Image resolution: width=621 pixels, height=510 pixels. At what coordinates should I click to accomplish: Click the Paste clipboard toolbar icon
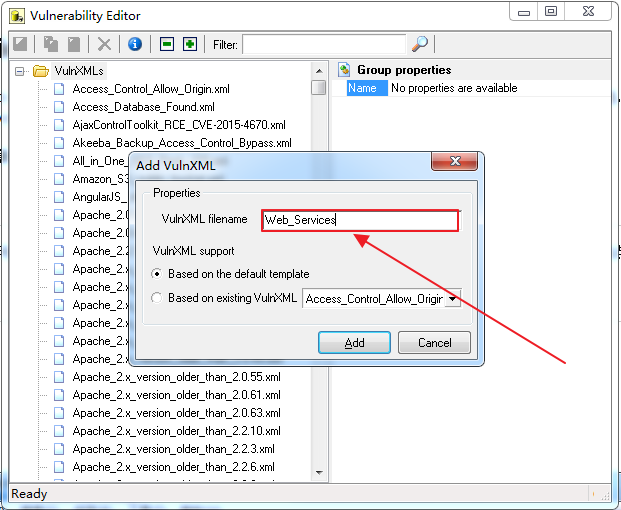coord(74,44)
